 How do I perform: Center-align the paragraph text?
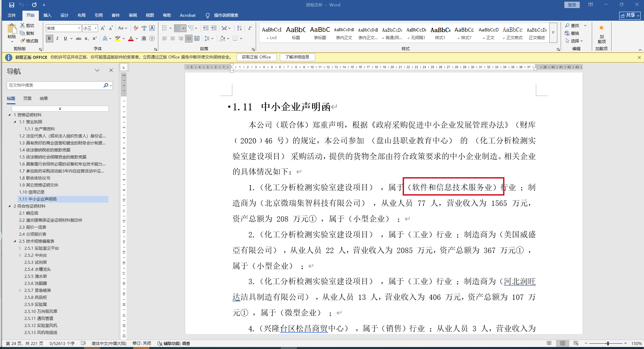173,38
